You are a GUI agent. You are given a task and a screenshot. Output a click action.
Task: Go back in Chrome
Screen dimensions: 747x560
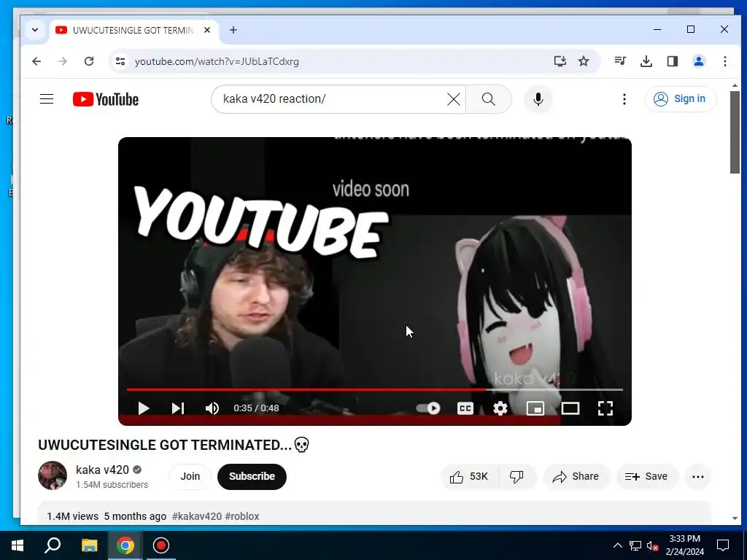coord(36,61)
